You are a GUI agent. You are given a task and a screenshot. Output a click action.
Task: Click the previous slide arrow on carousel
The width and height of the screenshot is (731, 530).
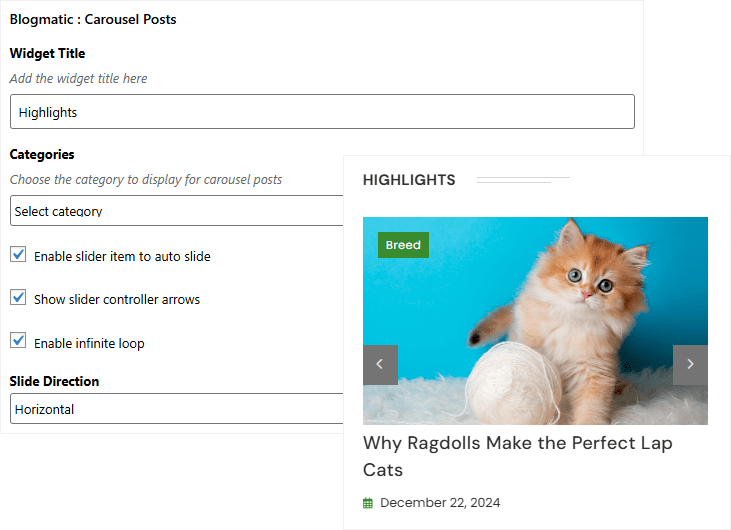coord(380,365)
